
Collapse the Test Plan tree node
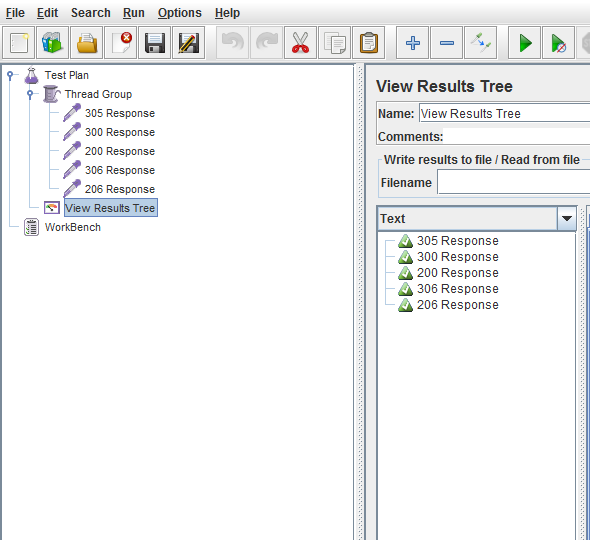pyautogui.click(x=10, y=75)
